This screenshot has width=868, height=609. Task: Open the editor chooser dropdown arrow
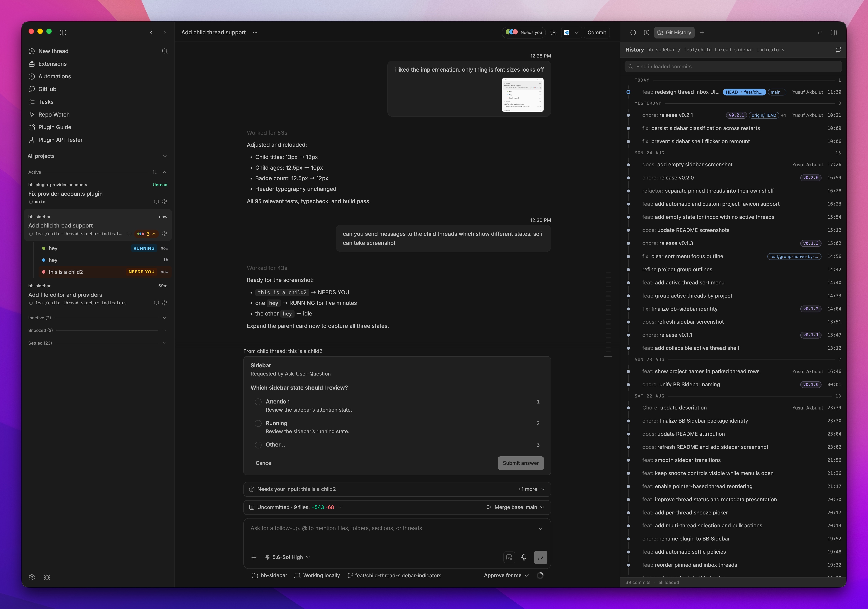pyautogui.click(x=577, y=33)
